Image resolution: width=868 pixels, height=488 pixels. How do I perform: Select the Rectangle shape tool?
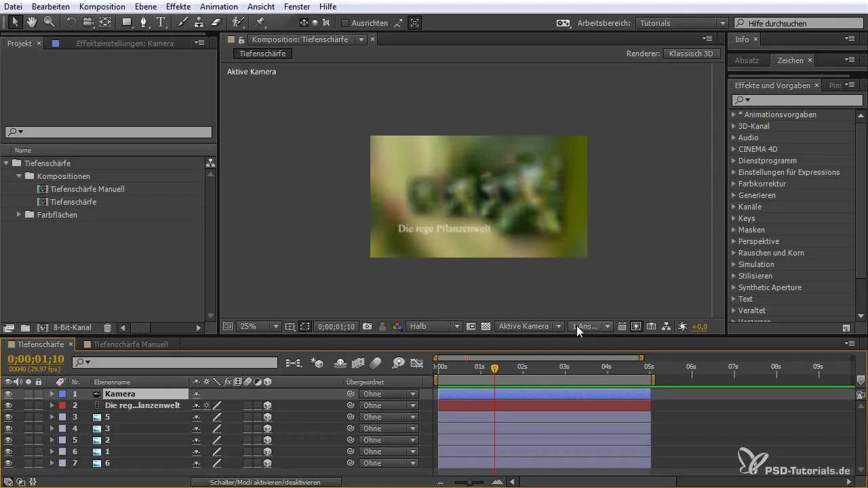tap(127, 22)
